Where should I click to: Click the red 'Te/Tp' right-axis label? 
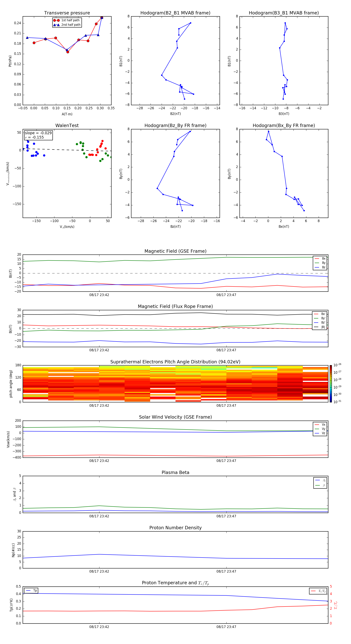(336, 605)
